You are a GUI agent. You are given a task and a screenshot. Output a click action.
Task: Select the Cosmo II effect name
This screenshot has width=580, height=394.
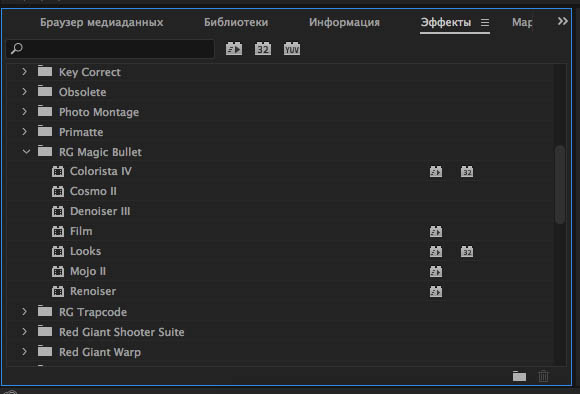click(93, 191)
